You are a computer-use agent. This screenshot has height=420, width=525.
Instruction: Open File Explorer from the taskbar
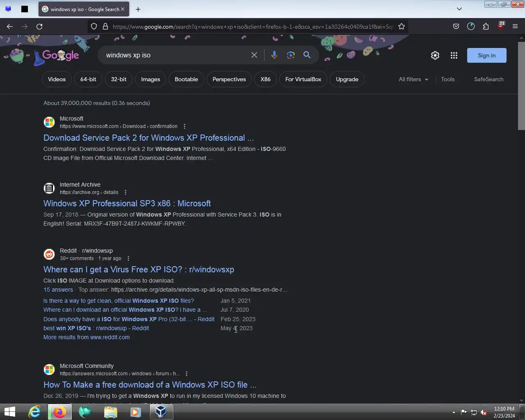[x=110, y=412]
